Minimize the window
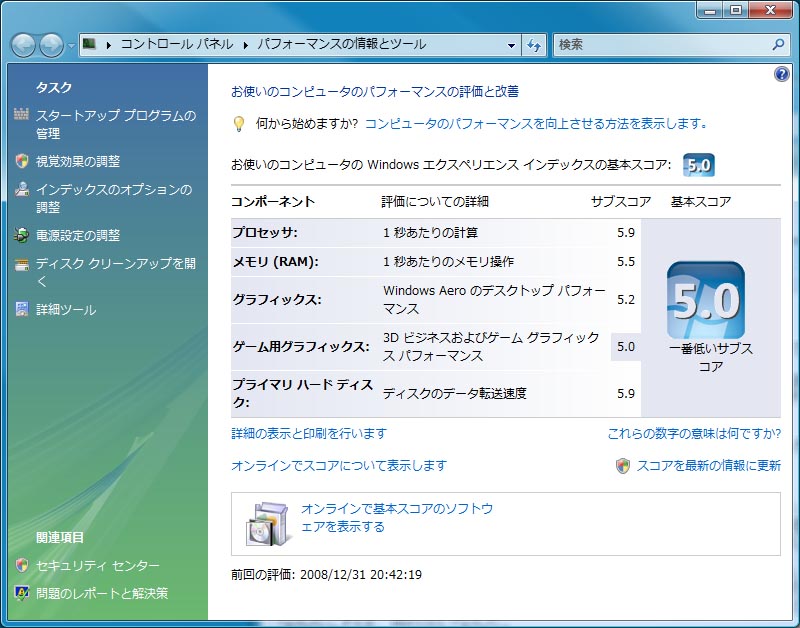 click(x=710, y=10)
